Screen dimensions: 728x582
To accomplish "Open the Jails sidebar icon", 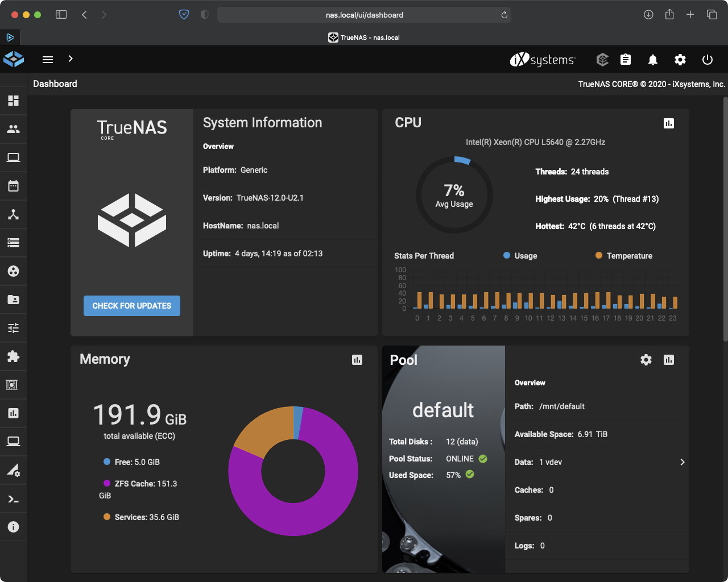I will click(x=12, y=385).
